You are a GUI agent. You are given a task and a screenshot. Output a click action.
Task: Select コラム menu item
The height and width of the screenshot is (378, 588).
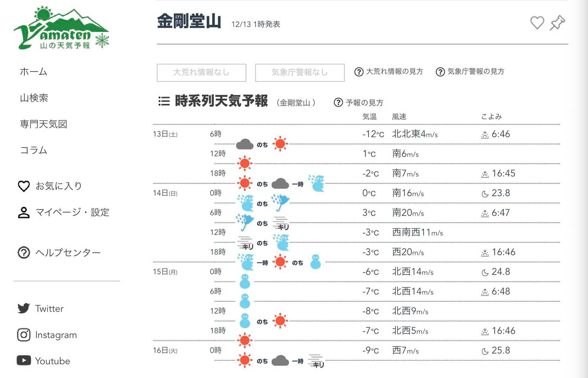pyautogui.click(x=34, y=150)
